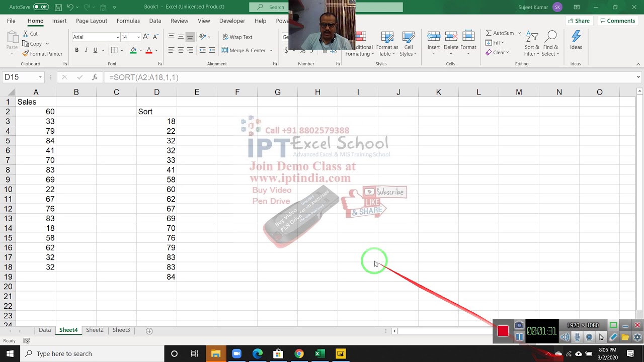Click the Ideas lightning icon
The height and width of the screenshot is (362, 644).
tap(576, 37)
